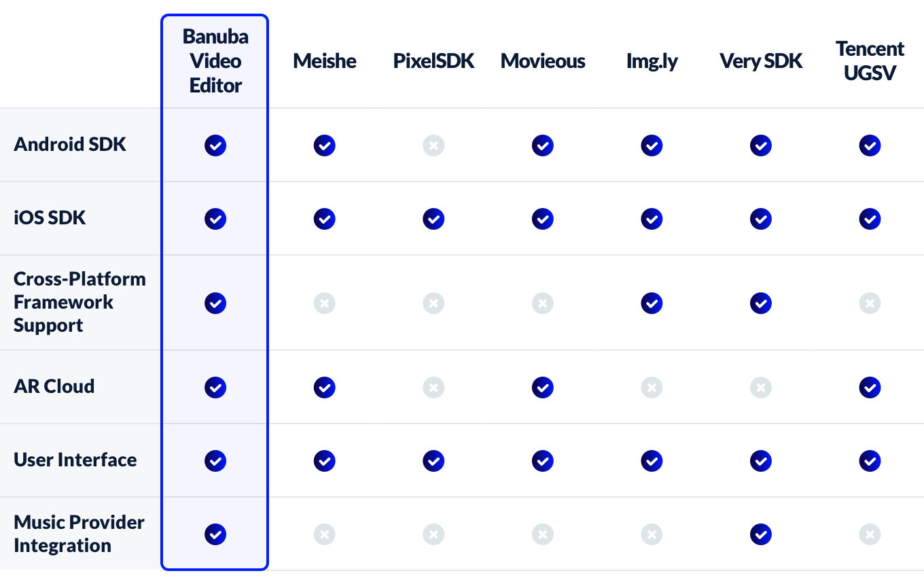Click the Img.ly AR Cloud cross icon
This screenshot has height=586, width=924.
[652, 387]
